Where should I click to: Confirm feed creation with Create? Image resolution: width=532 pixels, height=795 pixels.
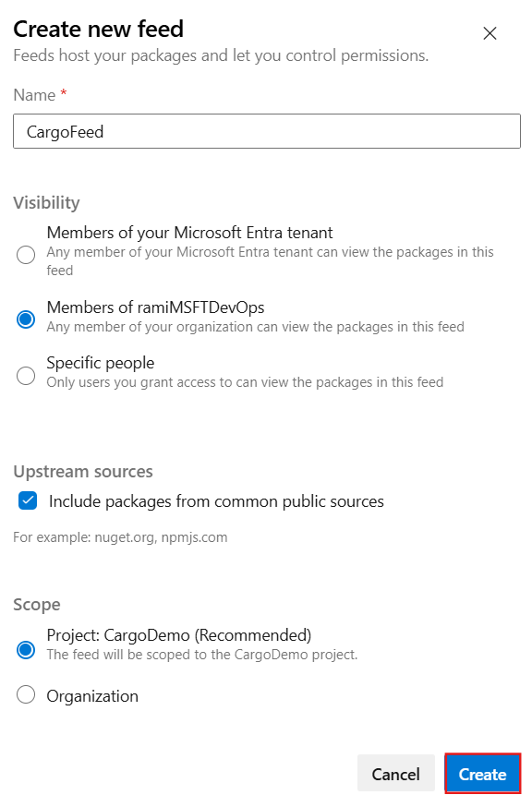coord(481,773)
